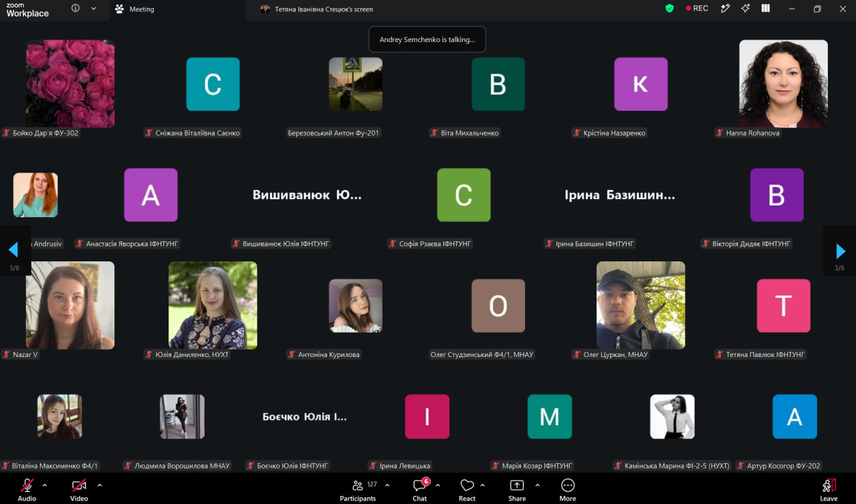Click the REC recording indicator
This screenshot has width=856, height=504.
[697, 9]
